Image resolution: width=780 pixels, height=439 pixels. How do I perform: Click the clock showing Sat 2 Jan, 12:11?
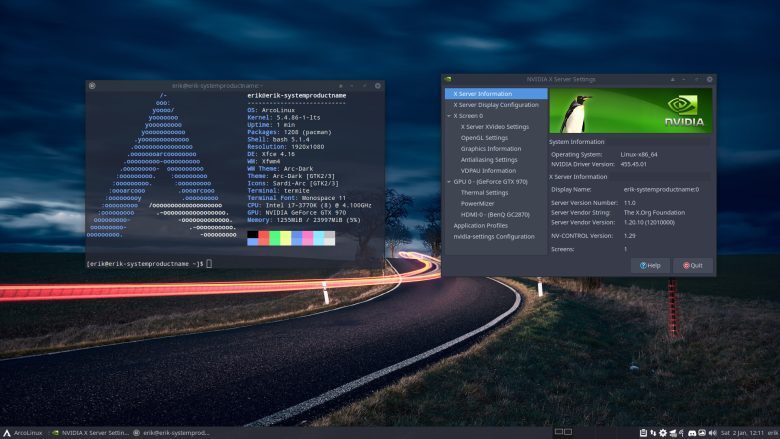(742, 433)
